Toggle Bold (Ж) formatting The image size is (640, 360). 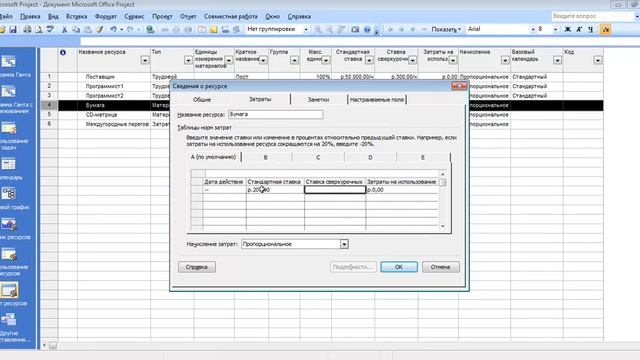click(567, 29)
